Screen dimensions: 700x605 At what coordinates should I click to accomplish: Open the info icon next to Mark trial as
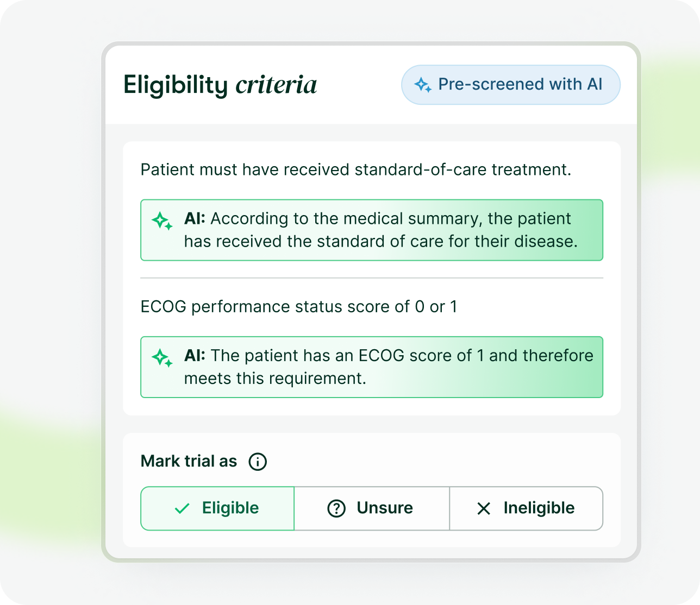(x=258, y=462)
